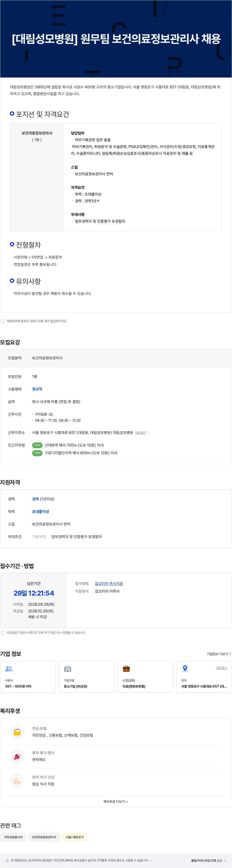Click the 초대졸이상 education link

click(40, 512)
